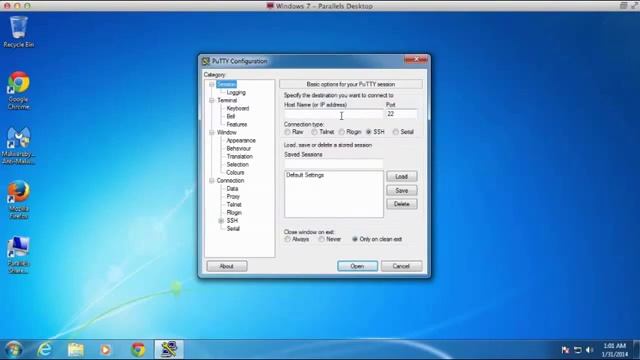Open the Features category
Screen dimensions: 640x360
237,124
